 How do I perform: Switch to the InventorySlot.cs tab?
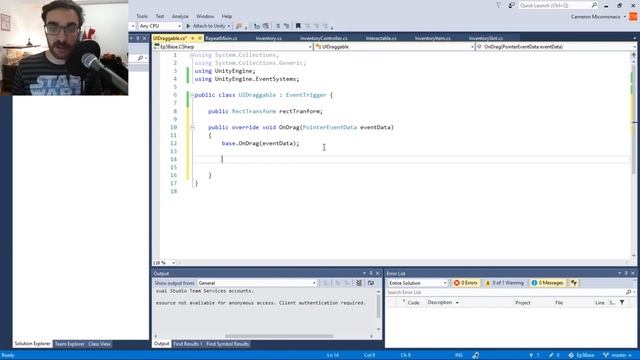click(486, 38)
